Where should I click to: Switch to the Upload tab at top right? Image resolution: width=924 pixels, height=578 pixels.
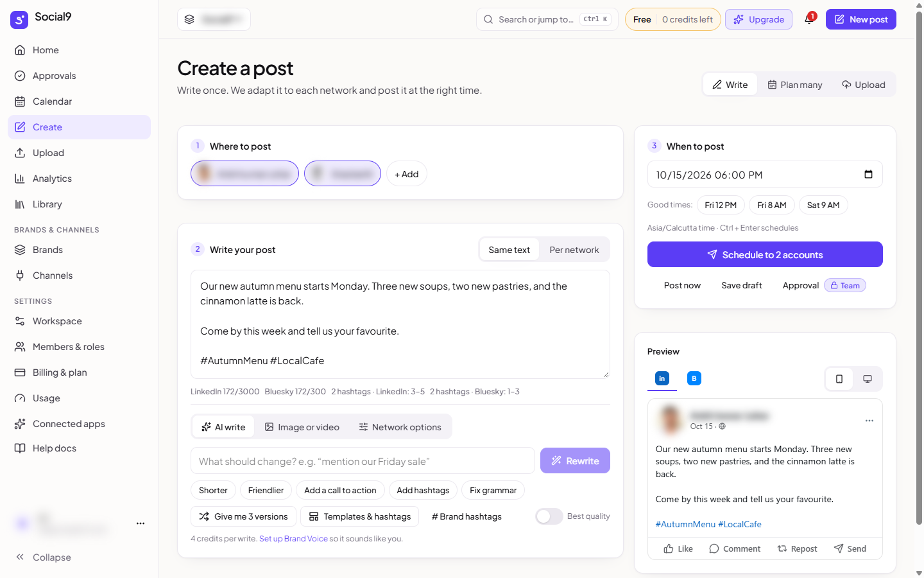(x=864, y=85)
